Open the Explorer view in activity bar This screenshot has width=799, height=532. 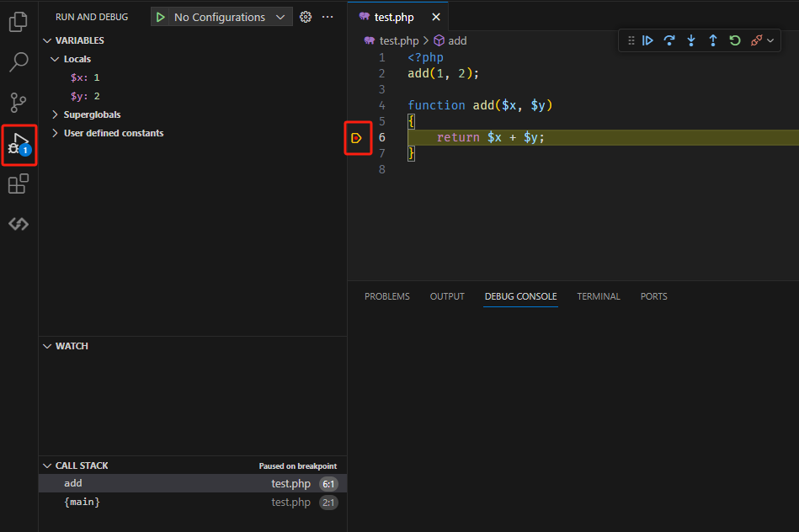click(19, 22)
